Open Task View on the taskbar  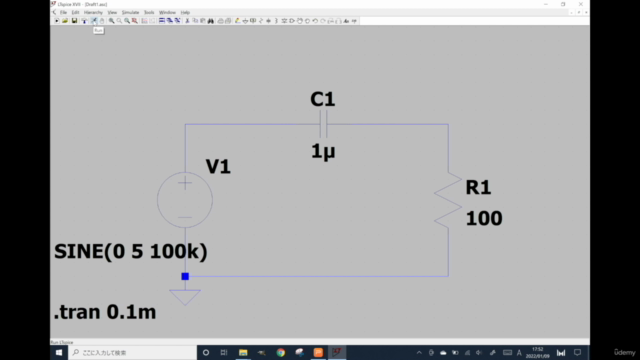point(224,353)
